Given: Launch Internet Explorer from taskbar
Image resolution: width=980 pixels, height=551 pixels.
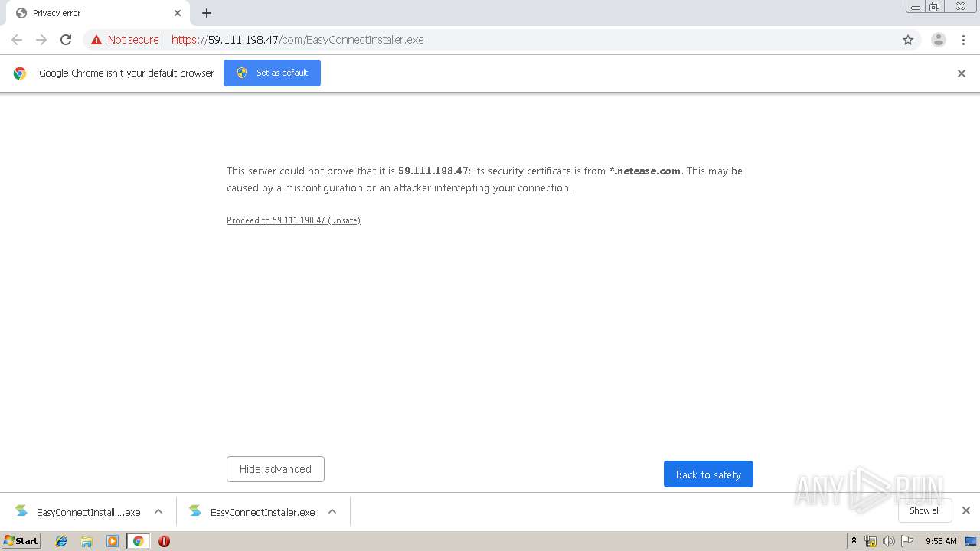Looking at the screenshot, I should (61, 541).
